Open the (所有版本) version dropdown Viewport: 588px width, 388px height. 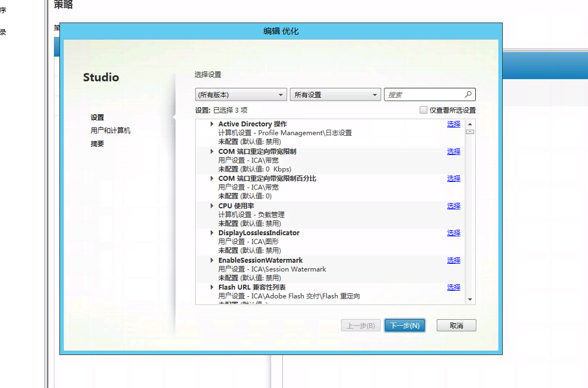pos(241,95)
